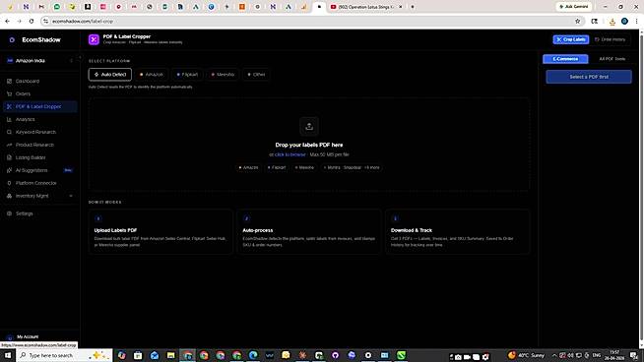
Task: Switch to the All PDF Tools tab
Action: 612,59
